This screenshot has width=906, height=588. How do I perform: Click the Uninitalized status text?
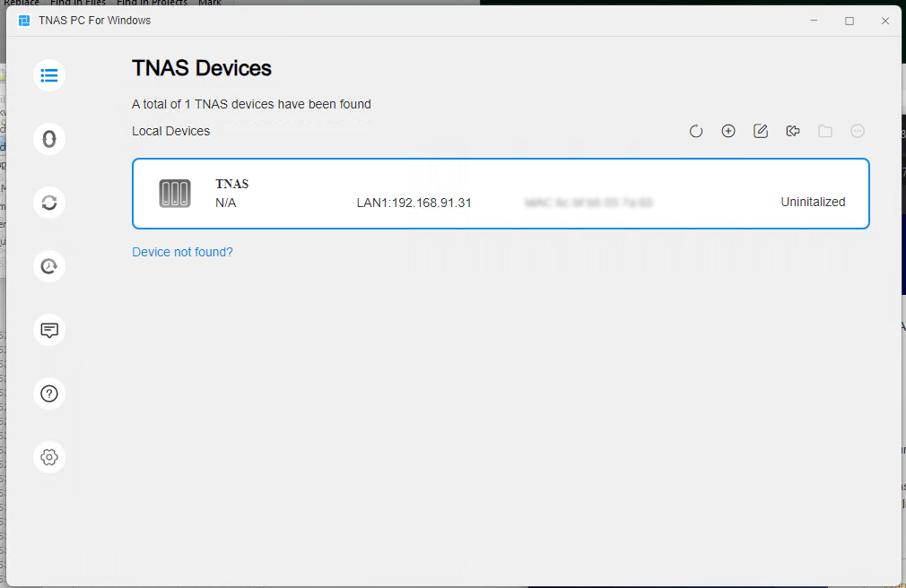click(813, 203)
